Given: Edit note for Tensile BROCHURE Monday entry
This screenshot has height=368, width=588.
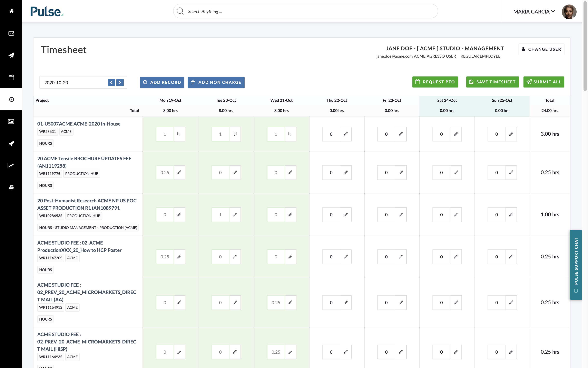Looking at the screenshot, I should (x=179, y=172).
